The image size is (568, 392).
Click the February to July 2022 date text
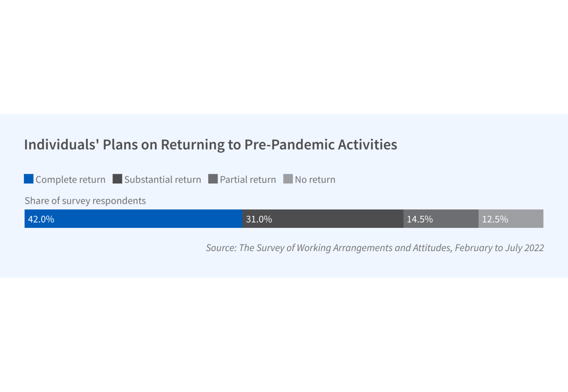click(499, 248)
